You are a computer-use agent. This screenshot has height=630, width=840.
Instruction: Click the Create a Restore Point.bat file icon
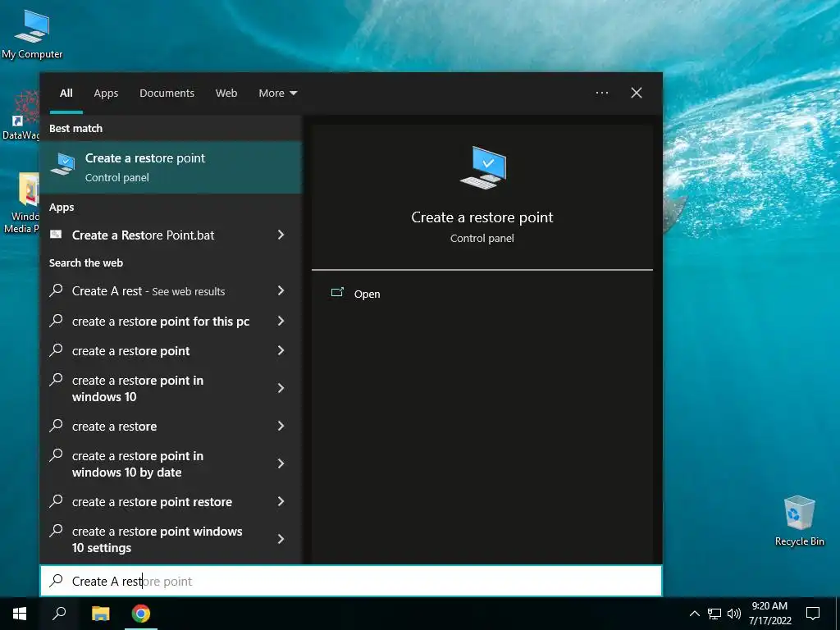coord(56,234)
